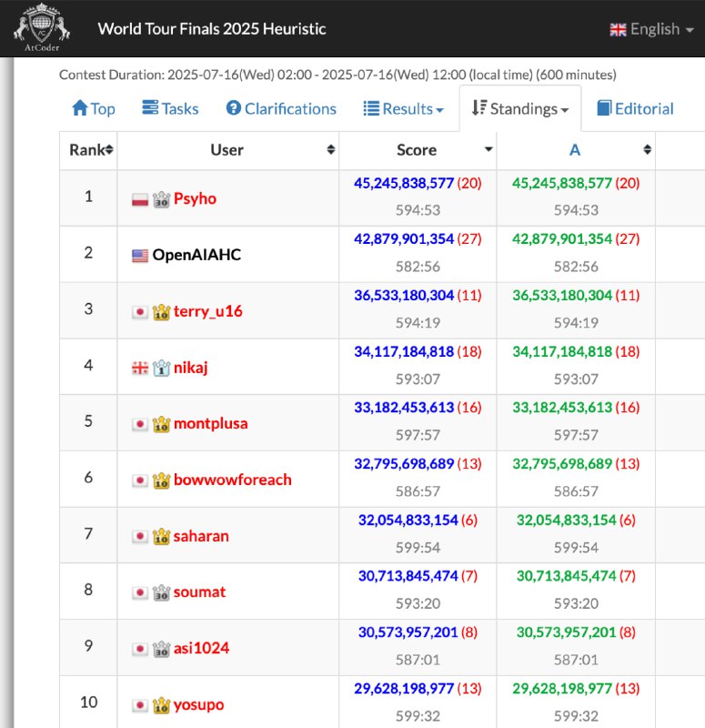The image size is (705, 728).
Task: Click the question mark Clarifications icon
Action: (x=234, y=108)
